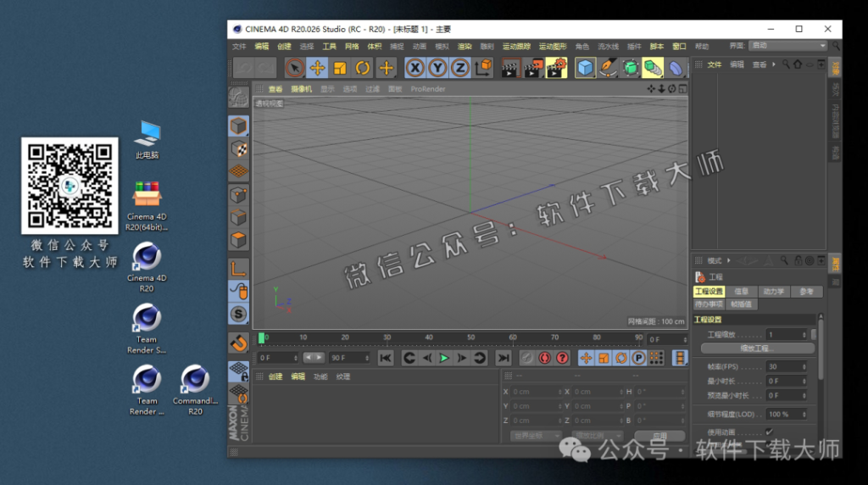The image size is (868, 485).
Task: Click the Tweak mouse icon
Action: 238,291
